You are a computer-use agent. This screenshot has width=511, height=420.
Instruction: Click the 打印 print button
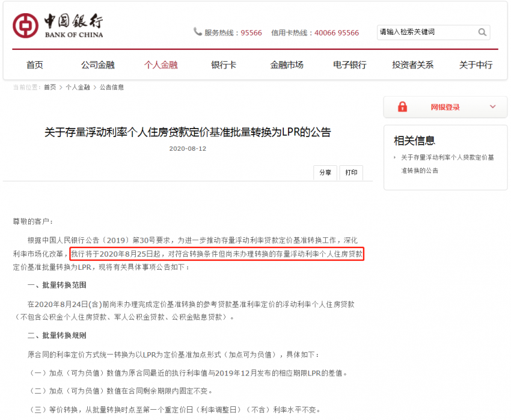click(x=351, y=172)
